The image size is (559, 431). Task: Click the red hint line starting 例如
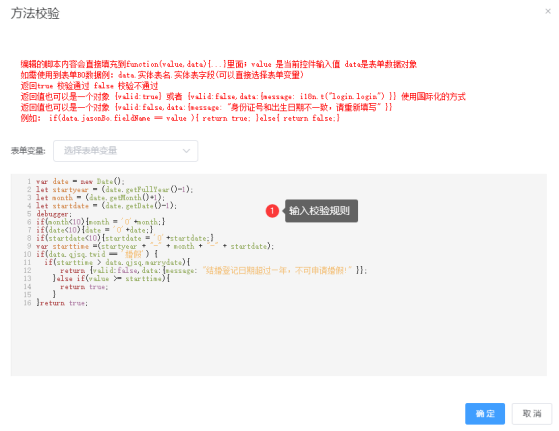pos(180,118)
